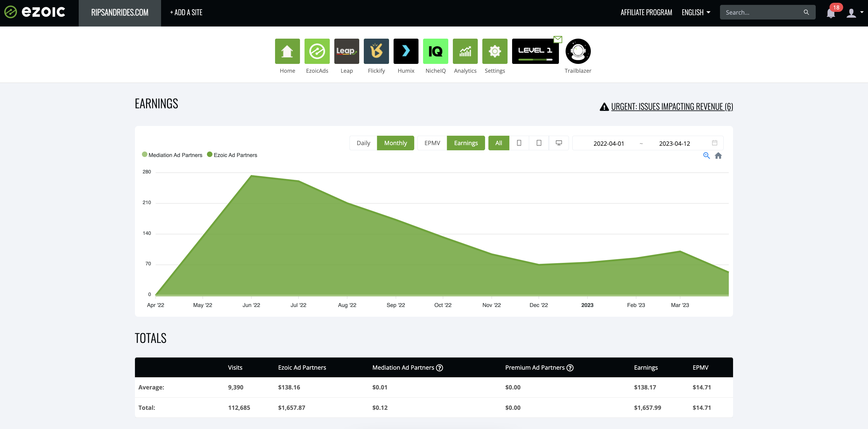Screen dimensions: 868x429
Task: Click the EPMV column header
Action: click(x=700, y=368)
